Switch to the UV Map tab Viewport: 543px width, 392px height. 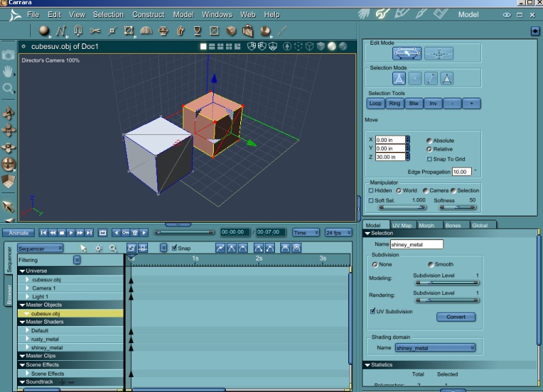[402, 225]
